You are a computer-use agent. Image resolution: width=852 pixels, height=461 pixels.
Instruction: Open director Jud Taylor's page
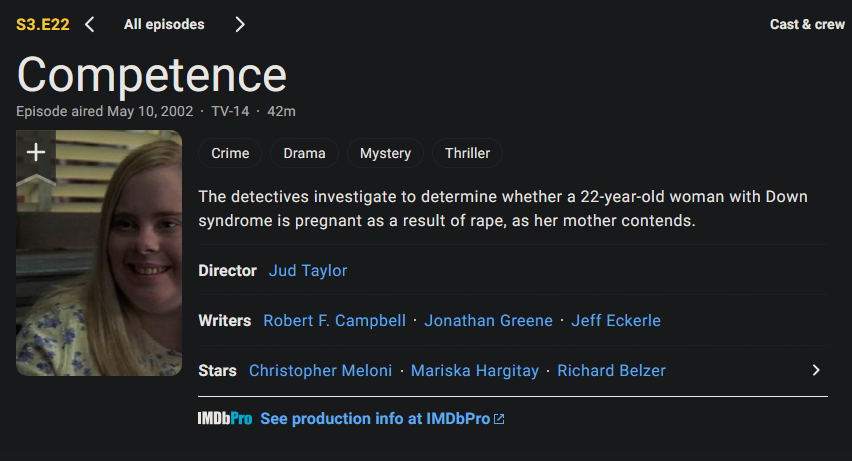[308, 270]
